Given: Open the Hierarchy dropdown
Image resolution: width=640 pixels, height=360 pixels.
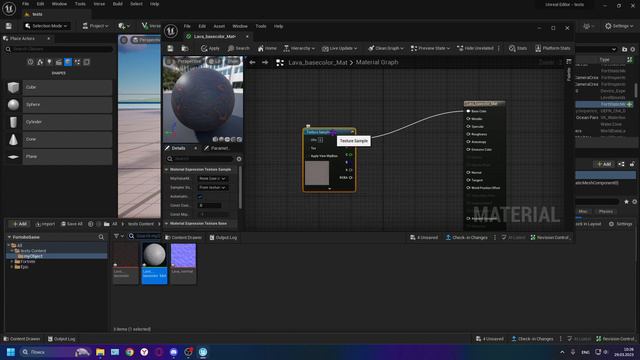Looking at the screenshot, I should [299, 48].
